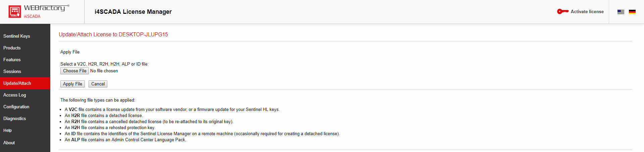
Task: Go to the Diagnostics page
Action: [x=15, y=118]
